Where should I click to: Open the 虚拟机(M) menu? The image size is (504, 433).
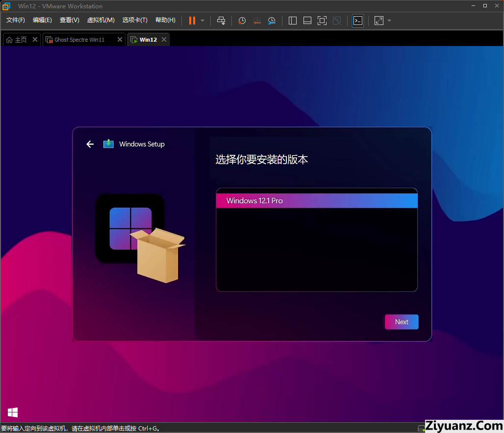pyautogui.click(x=101, y=20)
